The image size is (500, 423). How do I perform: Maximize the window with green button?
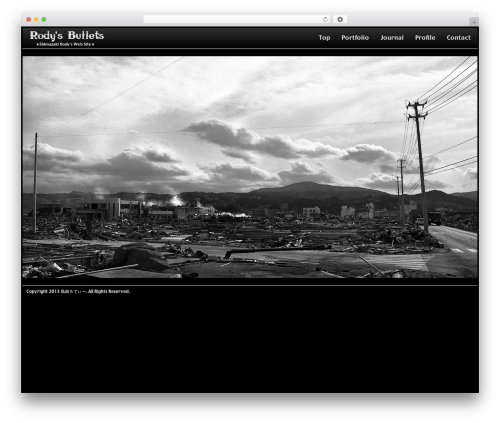[x=44, y=19]
